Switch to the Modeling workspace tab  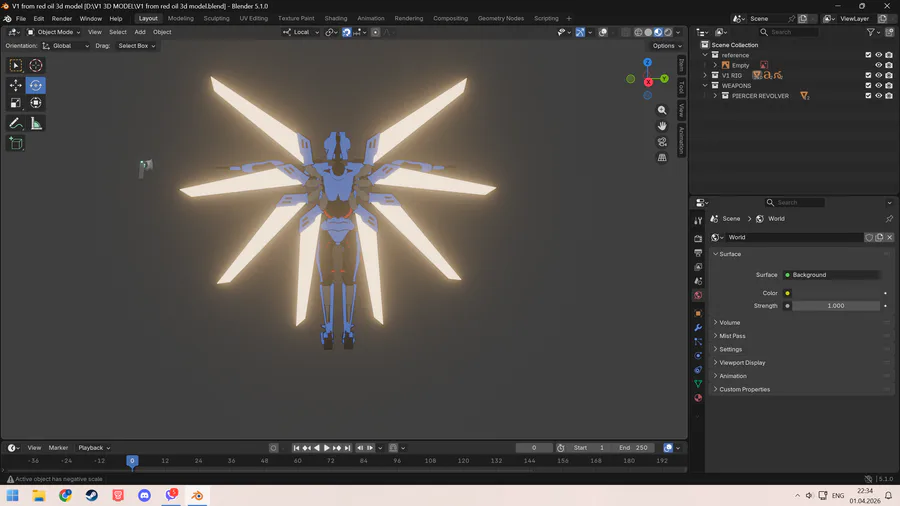point(180,18)
